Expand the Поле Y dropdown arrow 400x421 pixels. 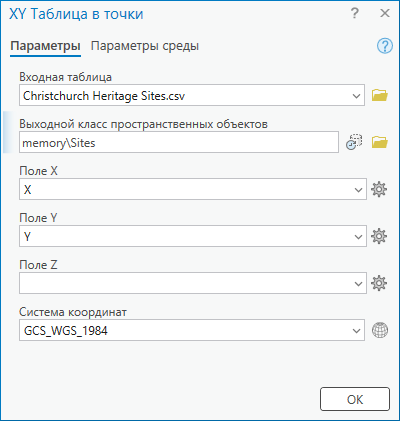coord(358,237)
